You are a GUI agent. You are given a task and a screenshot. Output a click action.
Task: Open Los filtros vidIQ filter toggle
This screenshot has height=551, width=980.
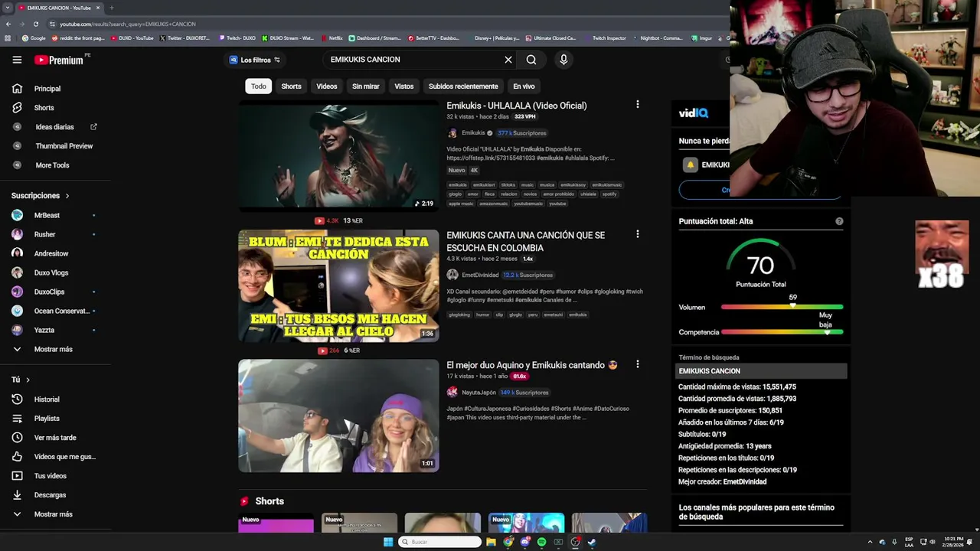[255, 60]
